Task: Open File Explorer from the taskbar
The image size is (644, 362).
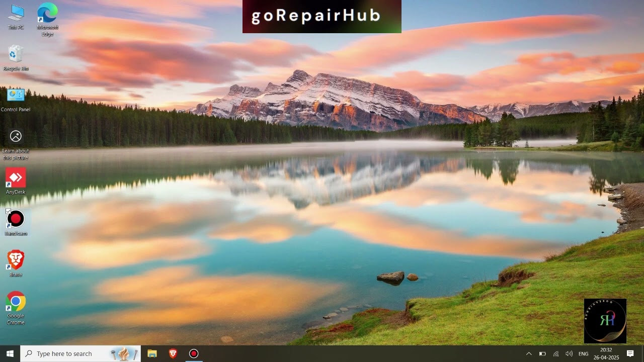Action: click(x=152, y=353)
